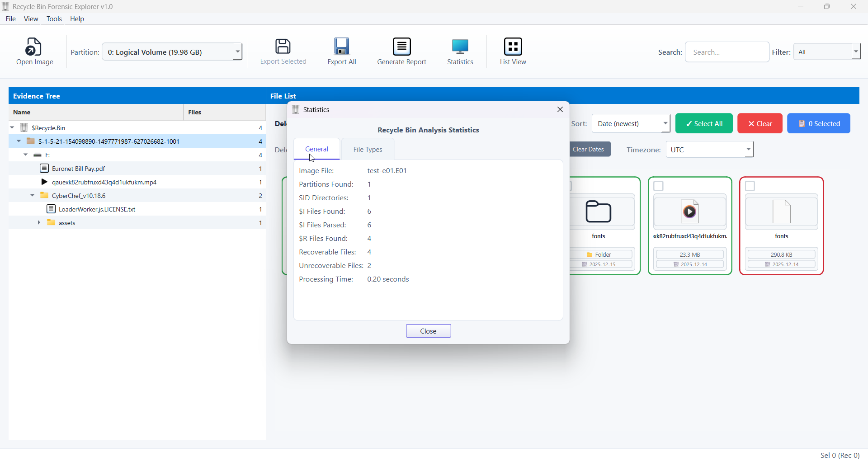Click the Export Selected icon
Screen dimensions: 868x461
click(x=283, y=47)
